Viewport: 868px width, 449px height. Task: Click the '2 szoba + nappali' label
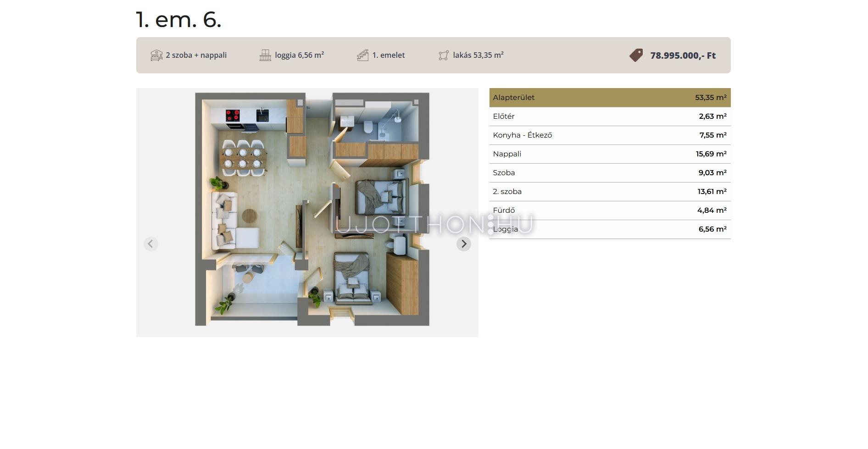196,55
